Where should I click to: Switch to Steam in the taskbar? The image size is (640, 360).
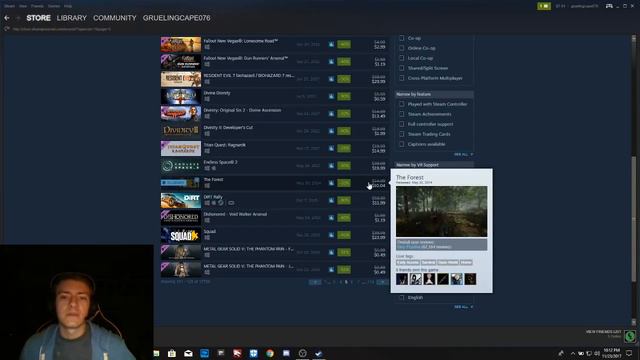(319, 353)
